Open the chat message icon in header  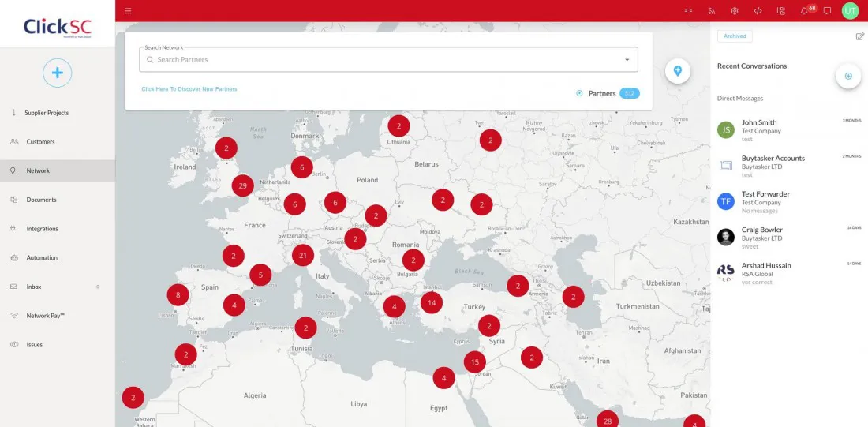pyautogui.click(x=827, y=11)
